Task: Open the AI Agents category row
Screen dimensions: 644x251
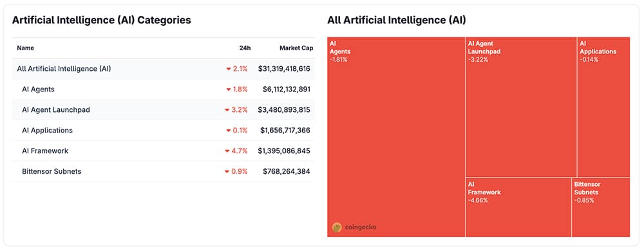Action: point(164,89)
